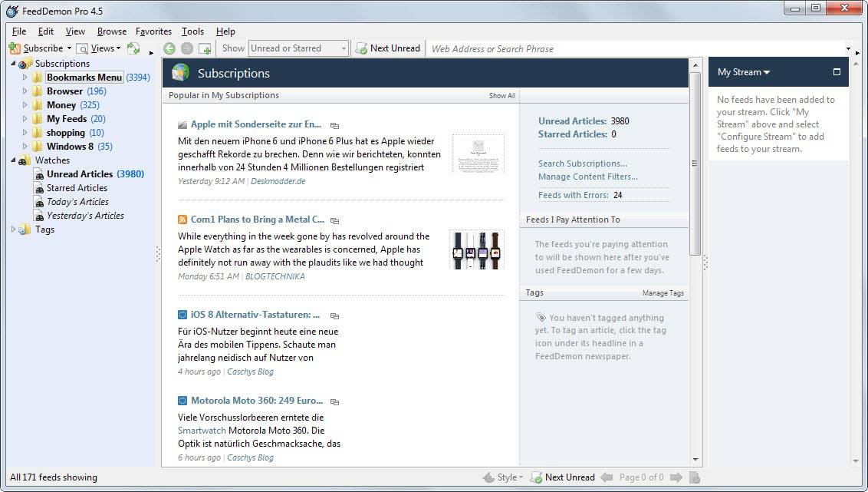Click the small icon beside "Com1 Plans" headline
Image resolution: width=868 pixels, height=492 pixels.
tap(334, 220)
